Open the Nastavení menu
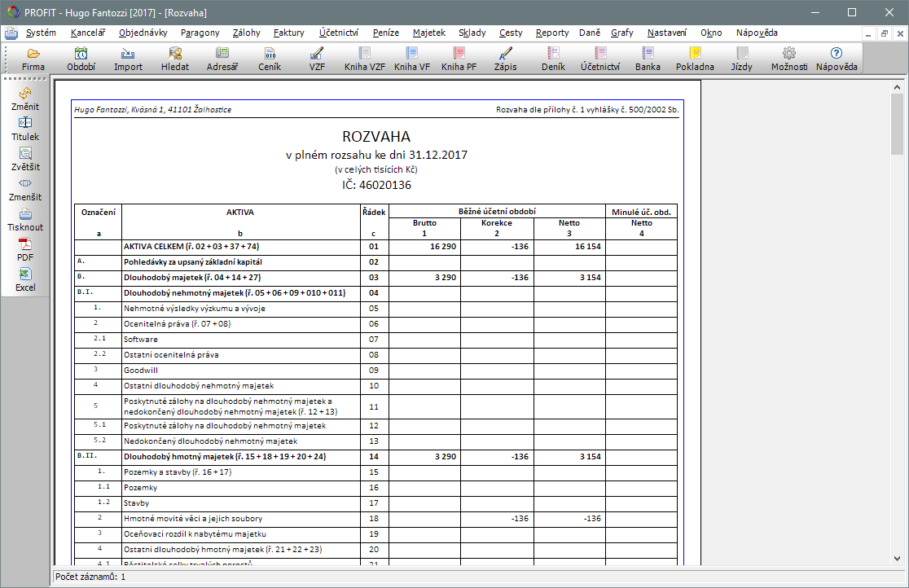This screenshot has width=909, height=588. [666, 33]
